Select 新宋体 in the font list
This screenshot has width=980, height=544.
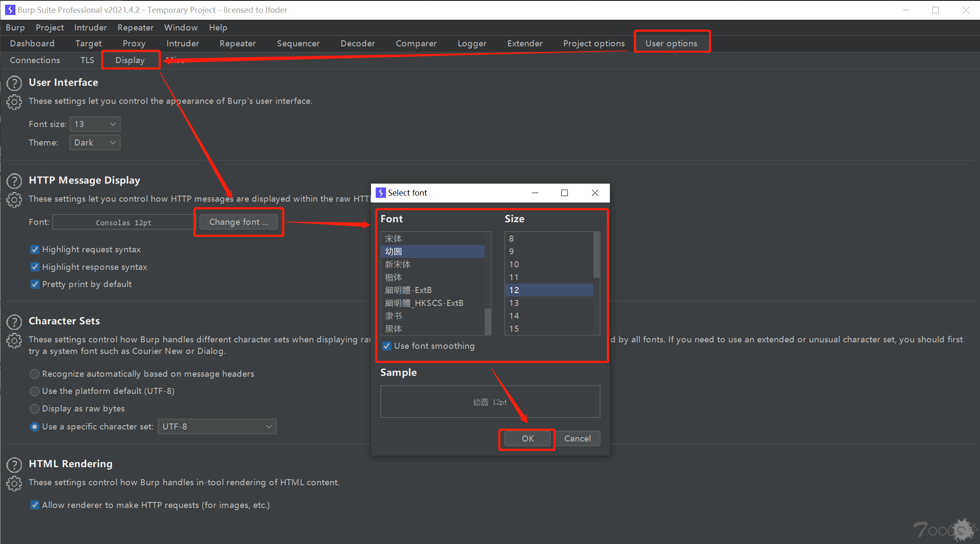coord(432,264)
